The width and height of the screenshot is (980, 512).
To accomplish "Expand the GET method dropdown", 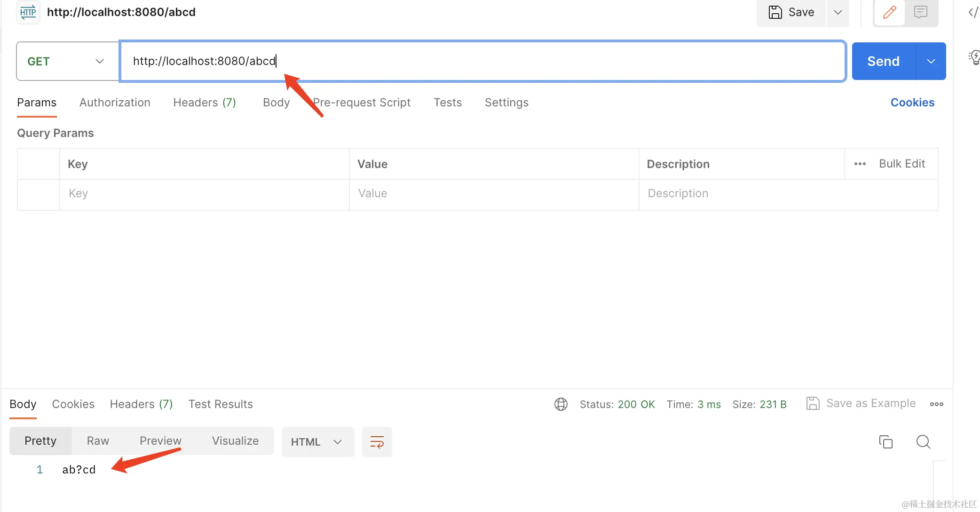I will point(99,61).
